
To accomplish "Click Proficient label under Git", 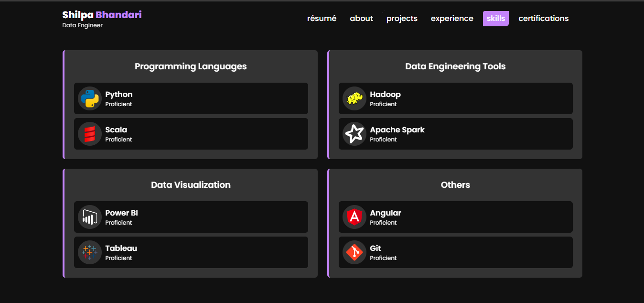I will pos(383,258).
